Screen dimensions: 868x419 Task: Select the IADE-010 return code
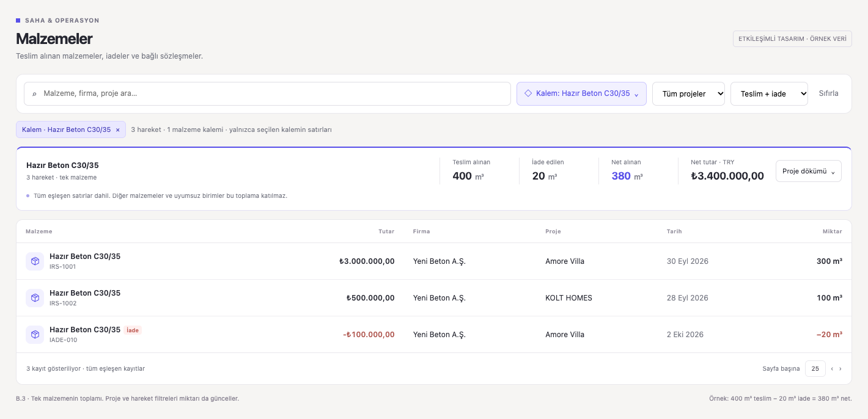(64, 340)
